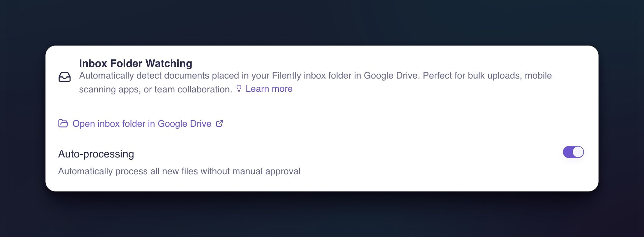The height and width of the screenshot is (237, 644).
Task: Click the open folder icon
Action: [63, 123]
